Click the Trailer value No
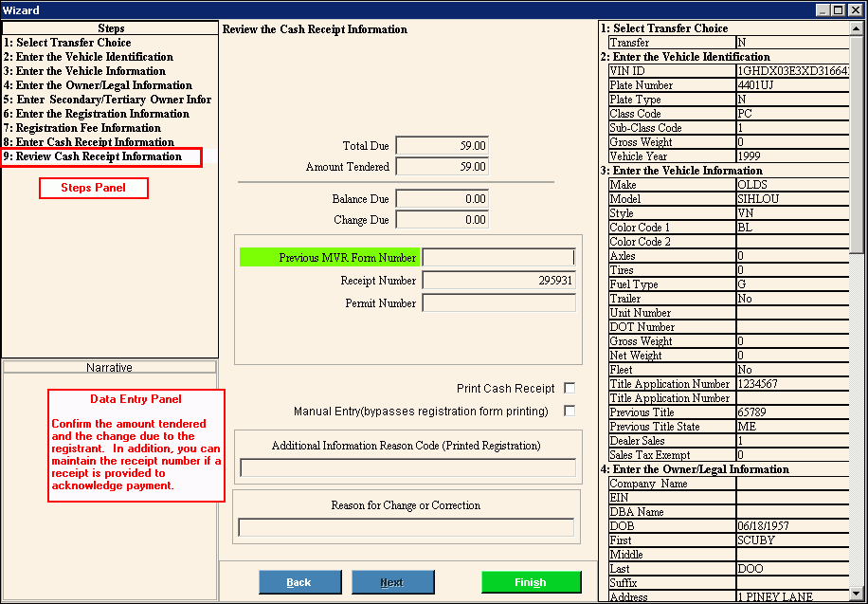 point(793,299)
